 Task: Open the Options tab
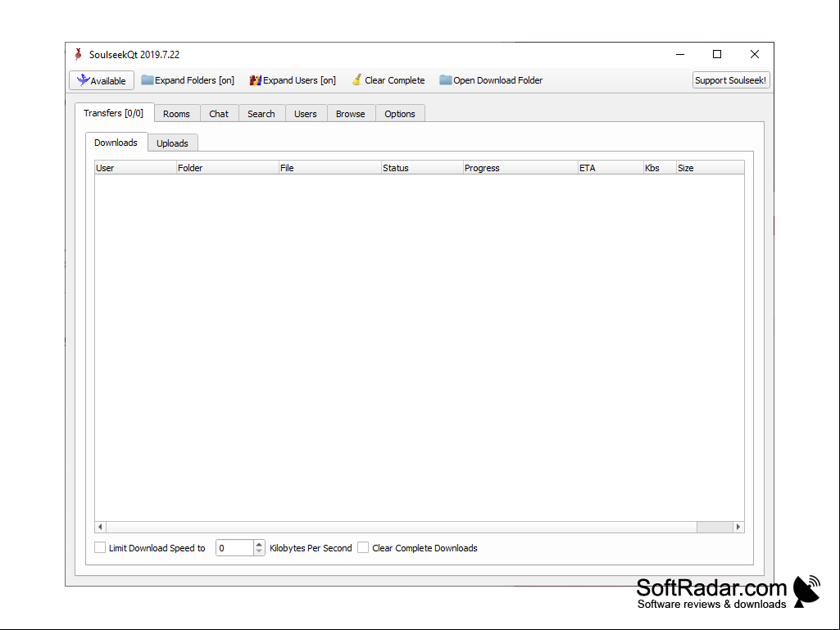click(x=400, y=114)
